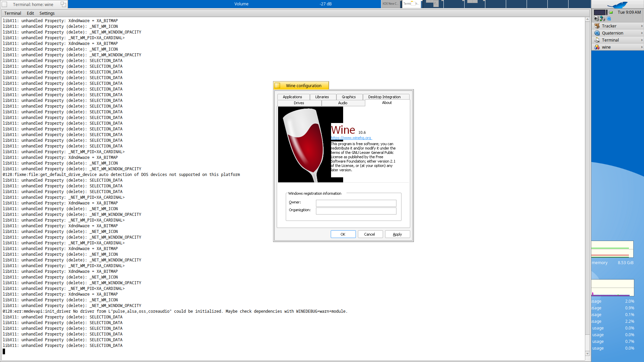Screen dimensions: 644x362
Task: Open the Haiku leaf Deskbar menu
Action: pyautogui.click(x=618, y=4)
